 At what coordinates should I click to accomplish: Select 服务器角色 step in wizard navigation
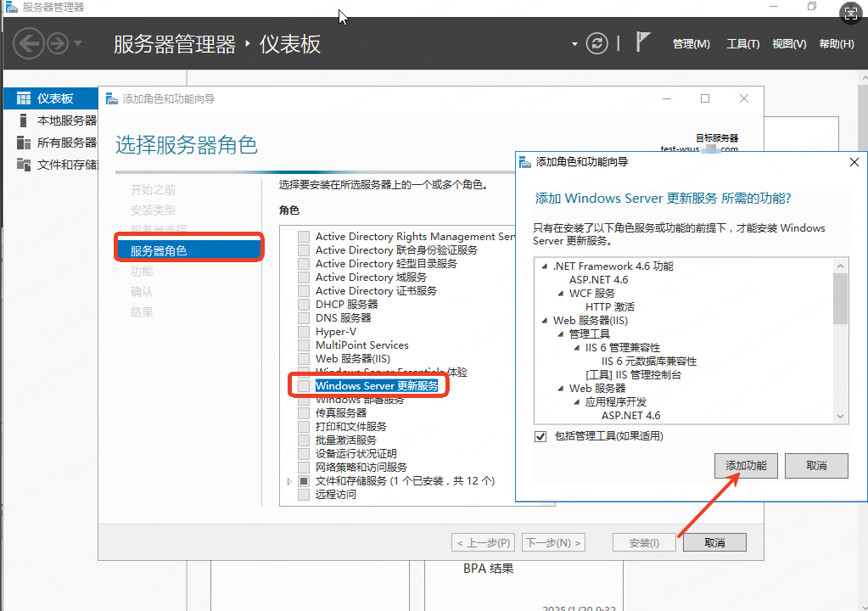pyautogui.click(x=188, y=250)
